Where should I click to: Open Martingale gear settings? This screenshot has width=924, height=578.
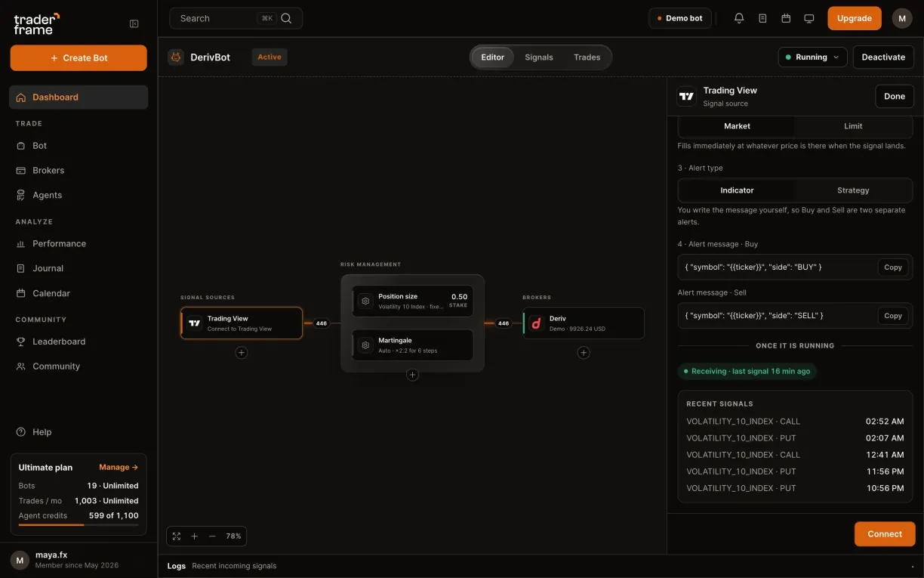point(365,345)
